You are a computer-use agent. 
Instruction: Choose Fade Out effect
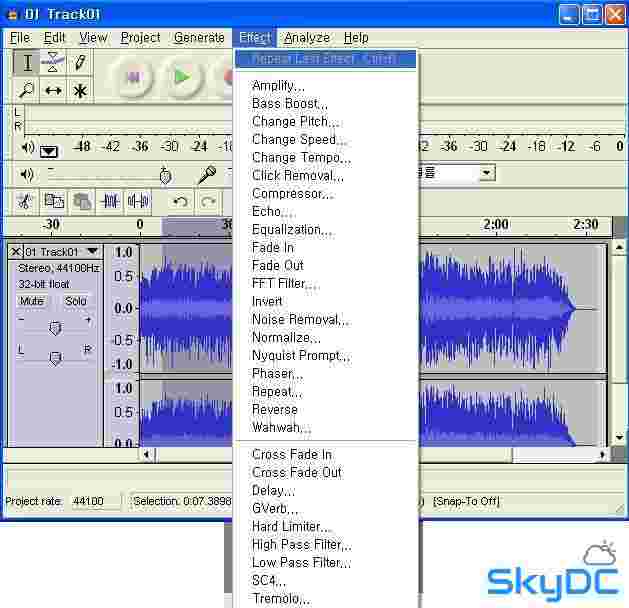[x=325, y=265]
